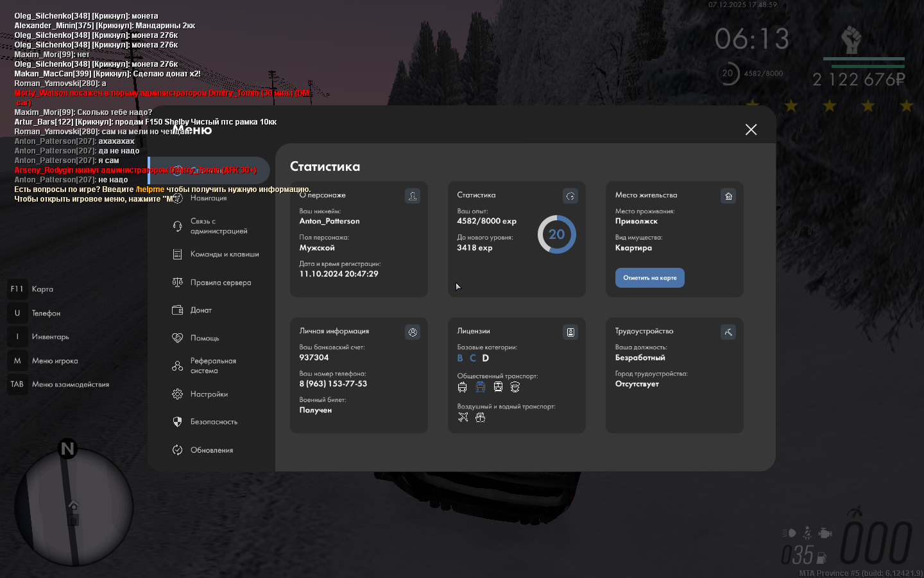Click the wallet icon beside Донат

coord(178,310)
